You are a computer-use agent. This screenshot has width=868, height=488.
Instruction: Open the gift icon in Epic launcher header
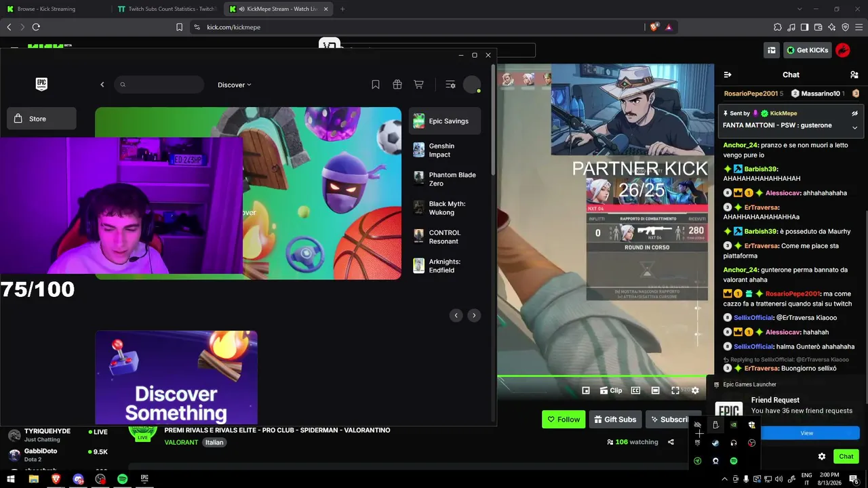(x=397, y=85)
